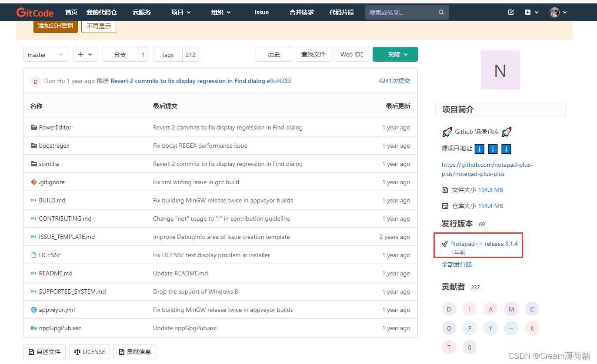
Task: Open the 4241次提交 commits link
Action: [x=394, y=81]
